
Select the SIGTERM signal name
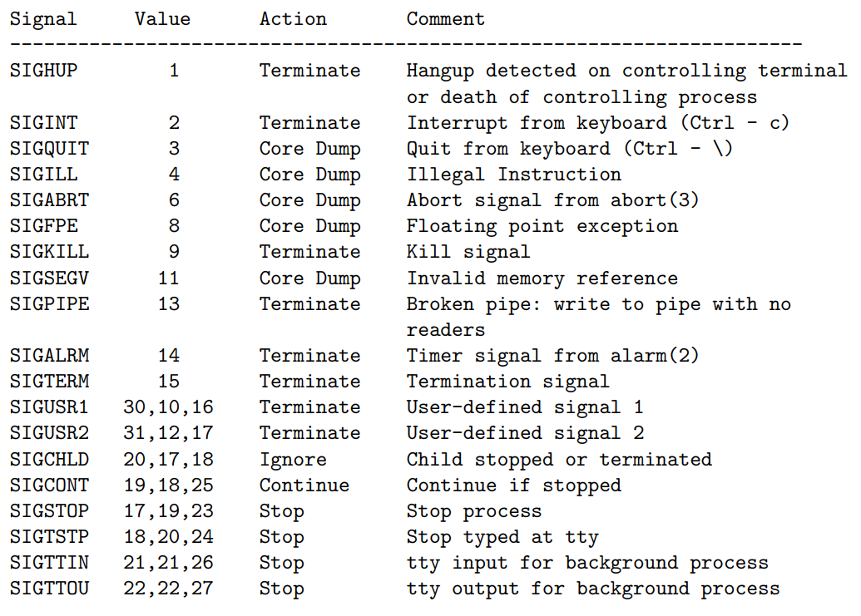[49, 382]
